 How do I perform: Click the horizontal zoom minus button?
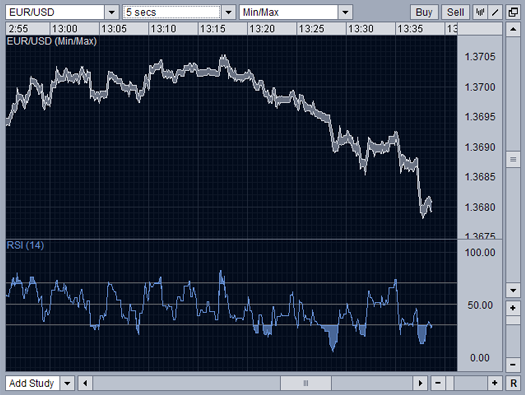(438, 383)
